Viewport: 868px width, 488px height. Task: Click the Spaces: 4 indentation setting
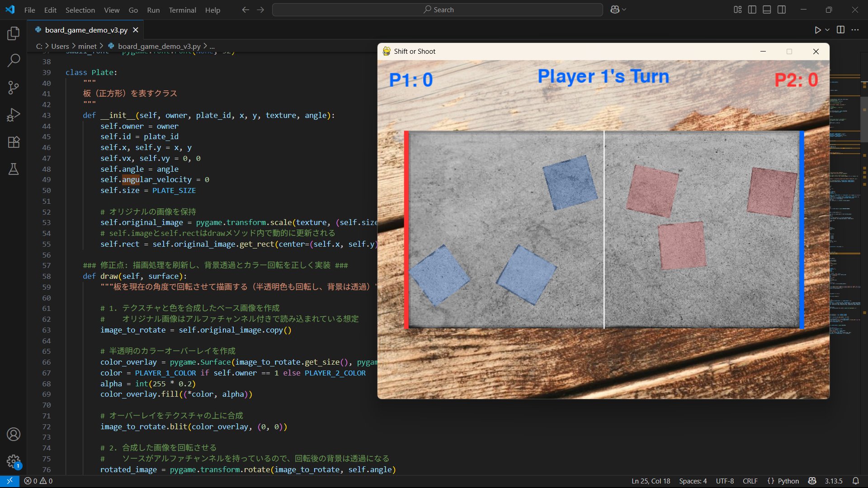(x=693, y=481)
